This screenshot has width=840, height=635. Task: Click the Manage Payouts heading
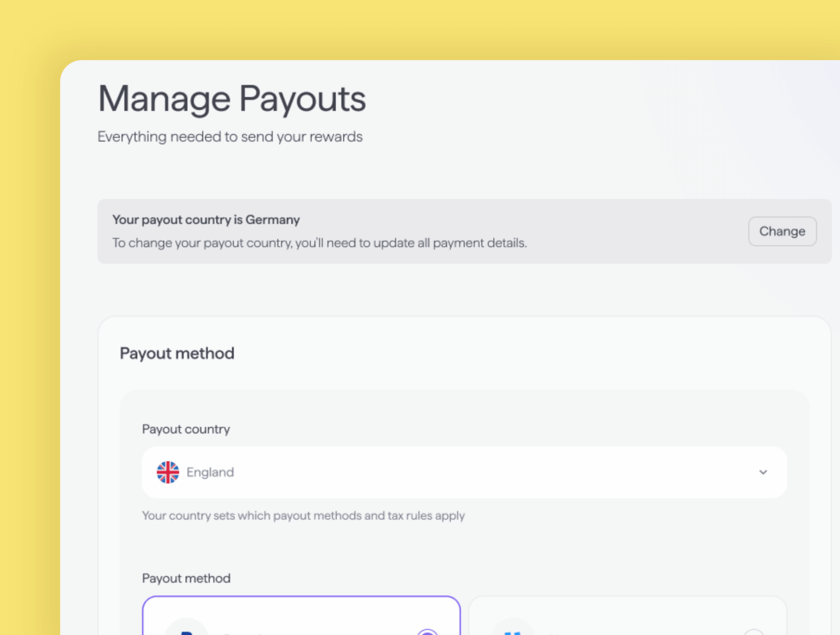point(232,100)
